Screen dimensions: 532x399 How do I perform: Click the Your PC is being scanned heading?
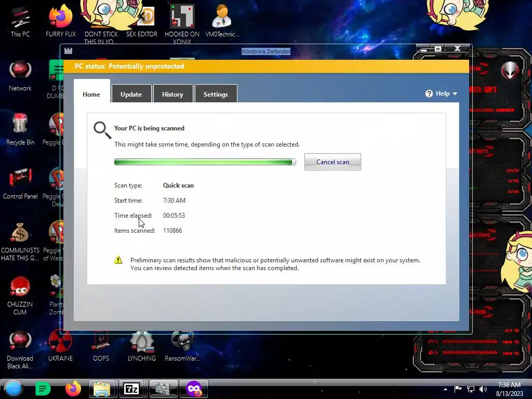coord(149,128)
